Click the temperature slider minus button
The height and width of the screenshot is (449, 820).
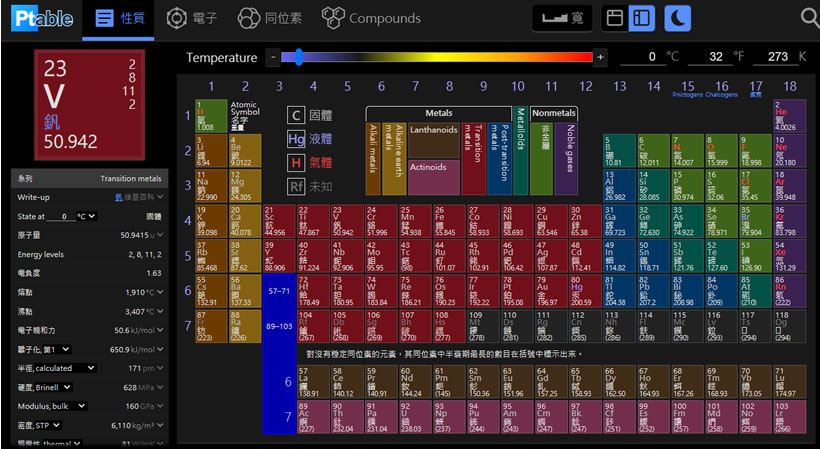click(272, 58)
